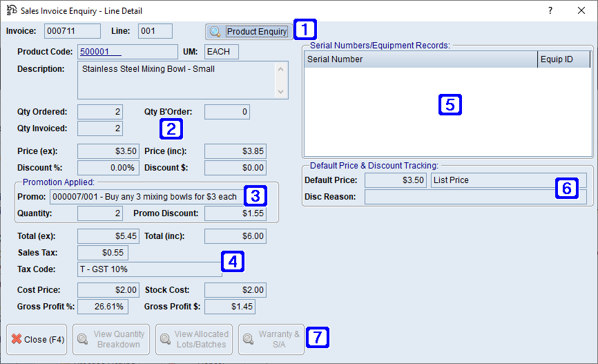Click the Equip ID column header

[x=563, y=59]
